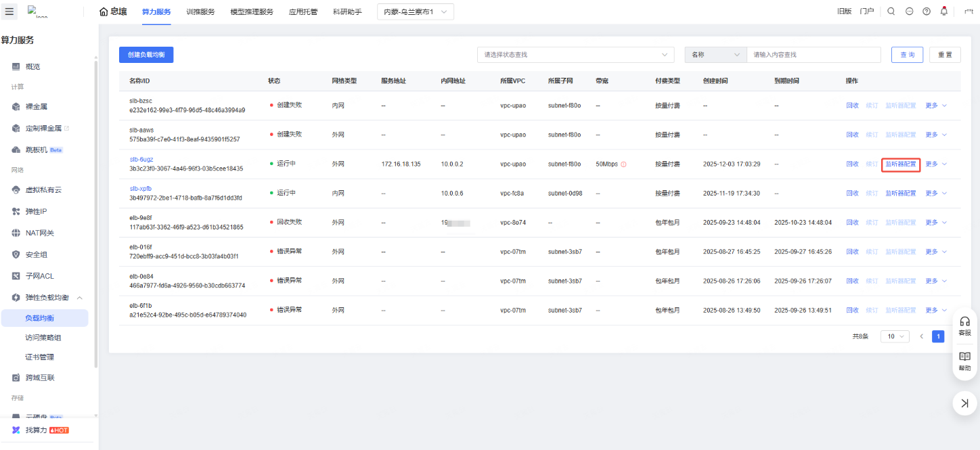Open the search icon in top bar
The image size is (980, 450).
pos(891,12)
